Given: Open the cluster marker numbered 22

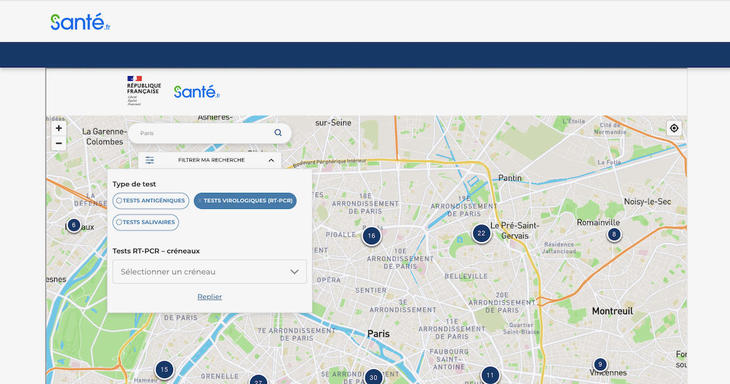Looking at the screenshot, I should click(481, 234).
